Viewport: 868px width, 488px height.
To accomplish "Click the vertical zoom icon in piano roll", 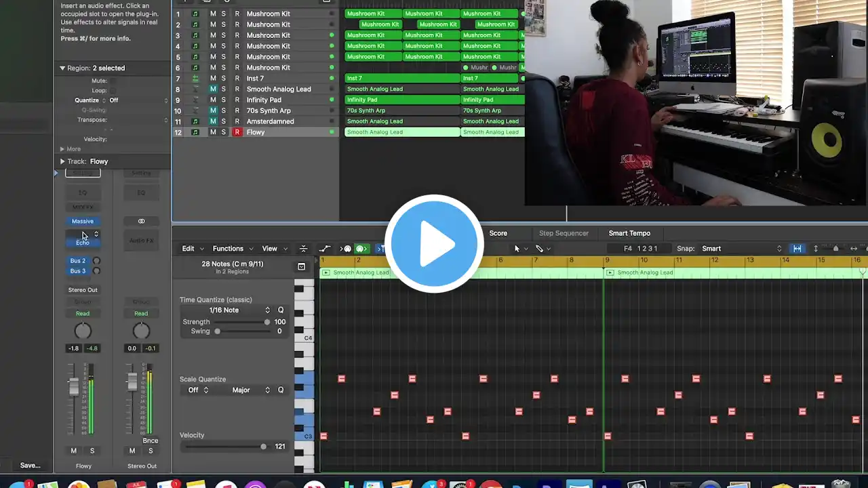I will point(816,249).
